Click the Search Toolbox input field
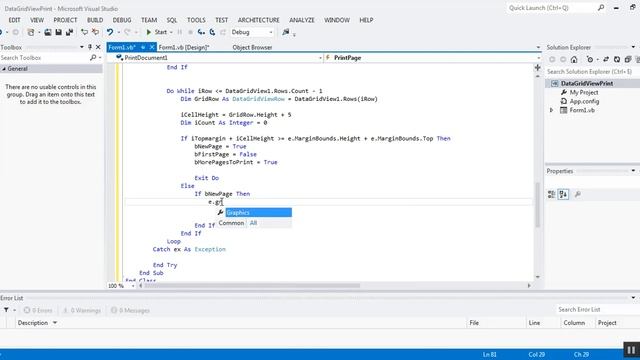640x360 pixels. point(44,58)
